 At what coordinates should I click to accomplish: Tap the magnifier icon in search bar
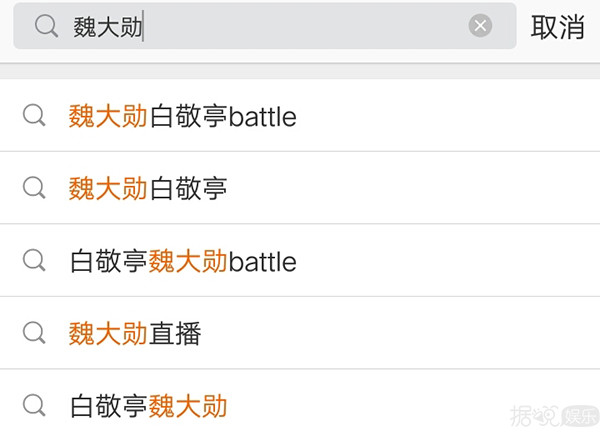tap(46, 26)
